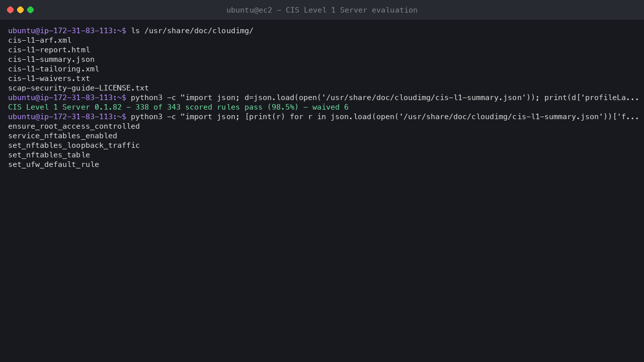This screenshot has width=644, height=362.
Task: Click the first ubuntu@ip-172-31-83-113 prompt
Action: [67, 31]
